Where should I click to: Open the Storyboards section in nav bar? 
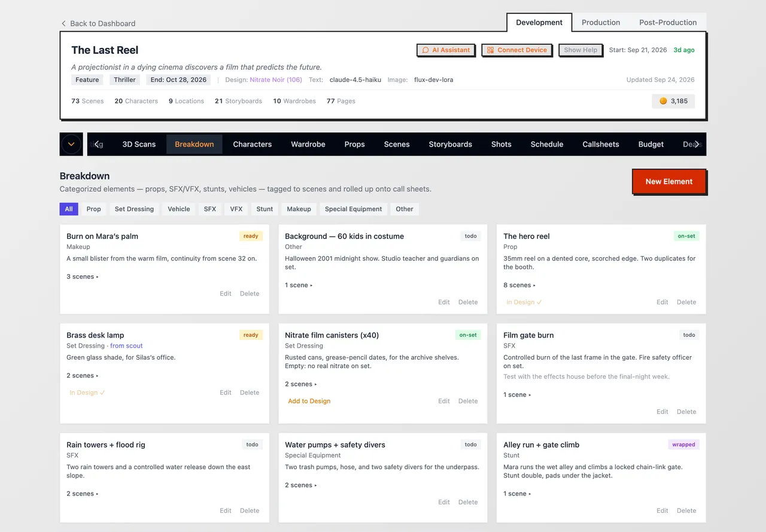point(450,144)
